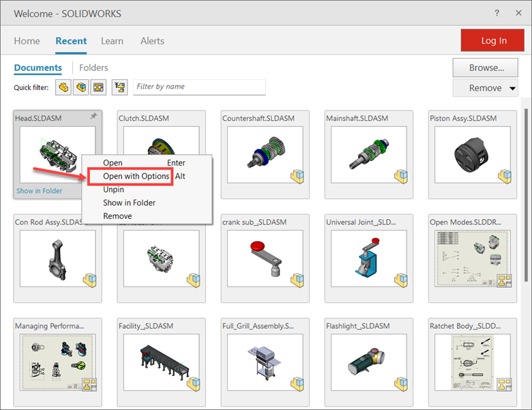
Task: Filter recent documents by drawings
Action: point(98,87)
